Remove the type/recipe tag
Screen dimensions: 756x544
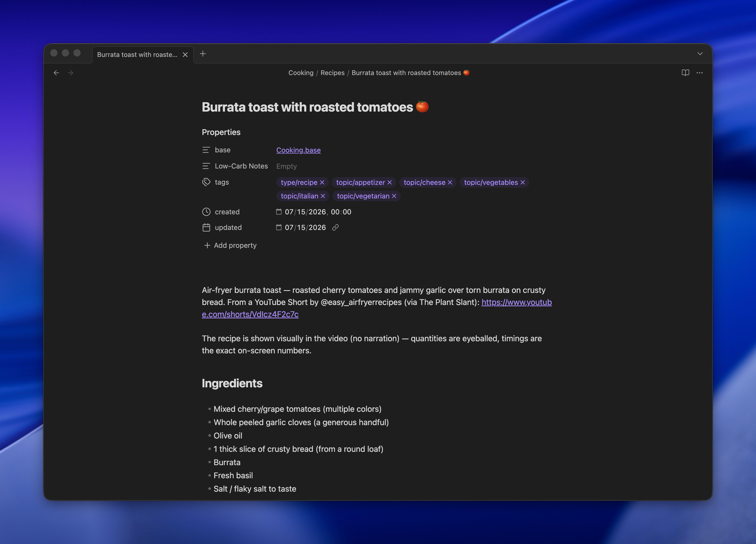click(322, 182)
